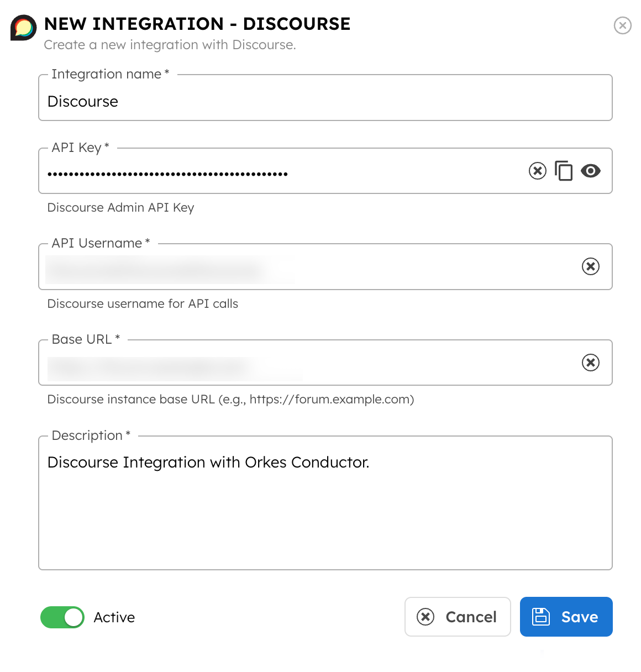Show the hidden API Key
Screen dimensions: 641x672
click(591, 171)
